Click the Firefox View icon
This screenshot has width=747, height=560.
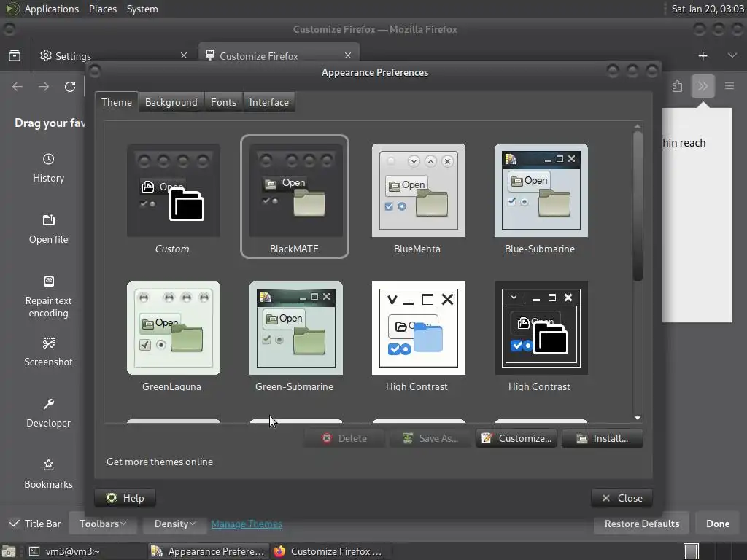click(x=15, y=55)
